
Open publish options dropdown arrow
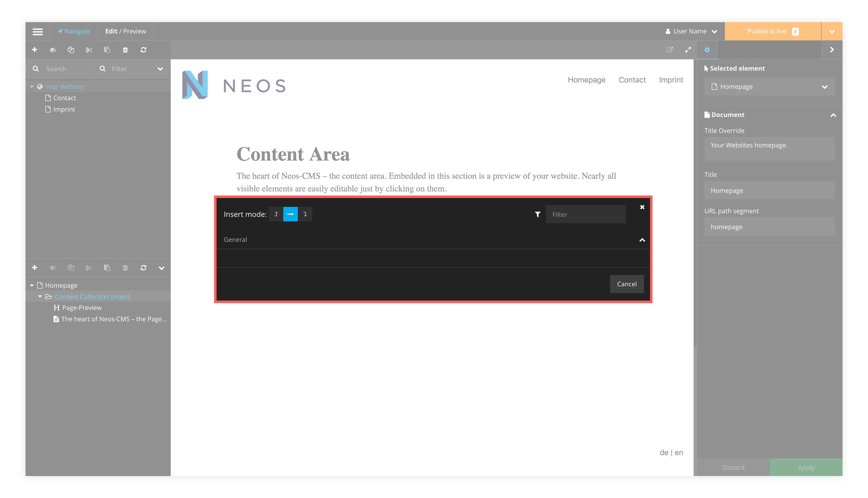[832, 31]
